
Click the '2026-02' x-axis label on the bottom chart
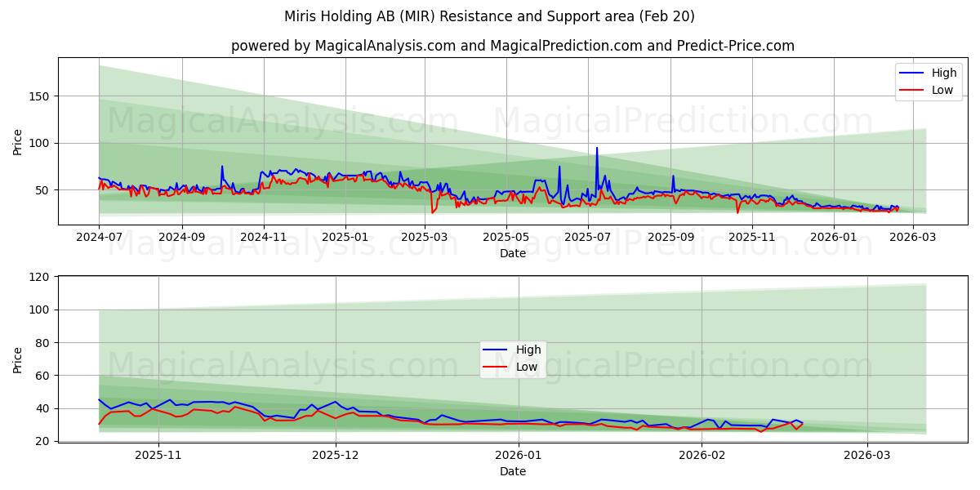point(702,455)
